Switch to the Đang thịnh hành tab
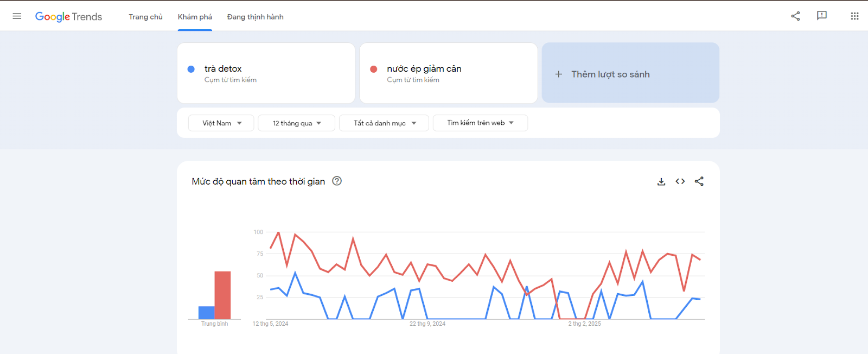This screenshot has height=354, width=868. (x=255, y=17)
